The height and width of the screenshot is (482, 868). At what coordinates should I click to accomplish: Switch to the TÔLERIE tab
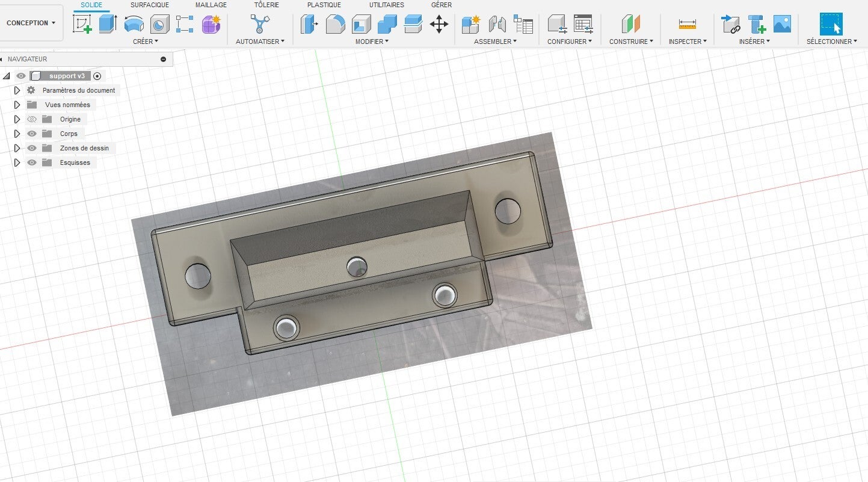(x=266, y=5)
